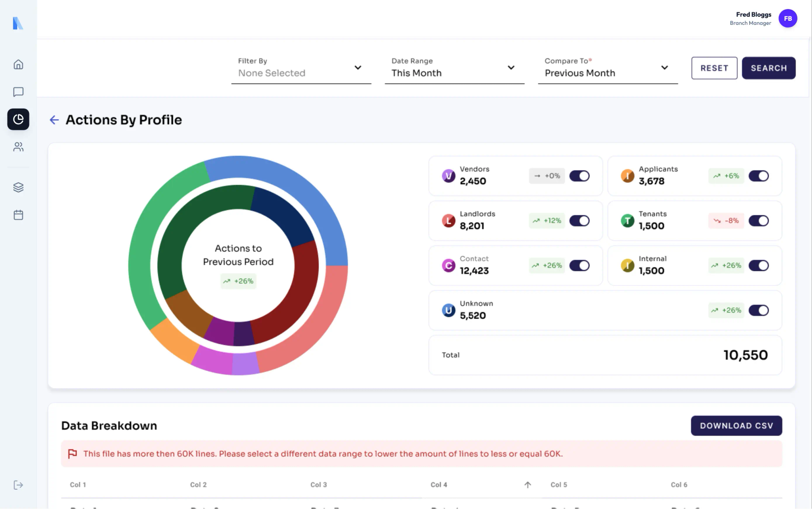The height and width of the screenshot is (509, 812).
Task: Click the flag icon in the warning banner
Action: [x=73, y=454]
